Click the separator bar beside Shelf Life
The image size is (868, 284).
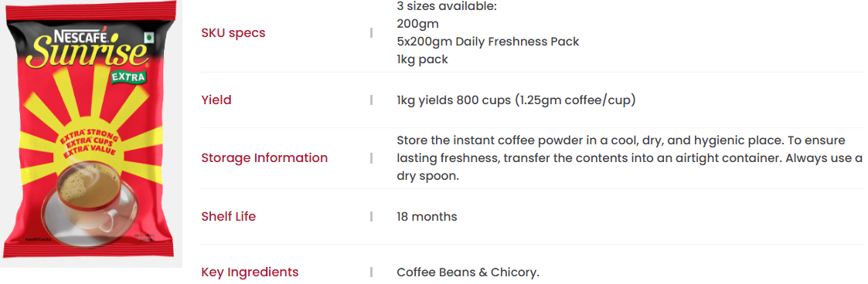pos(372,217)
